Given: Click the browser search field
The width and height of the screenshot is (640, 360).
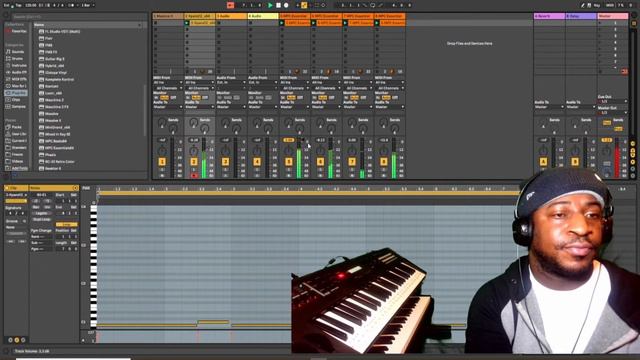Looking at the screenshot, I should click(80, 17).
